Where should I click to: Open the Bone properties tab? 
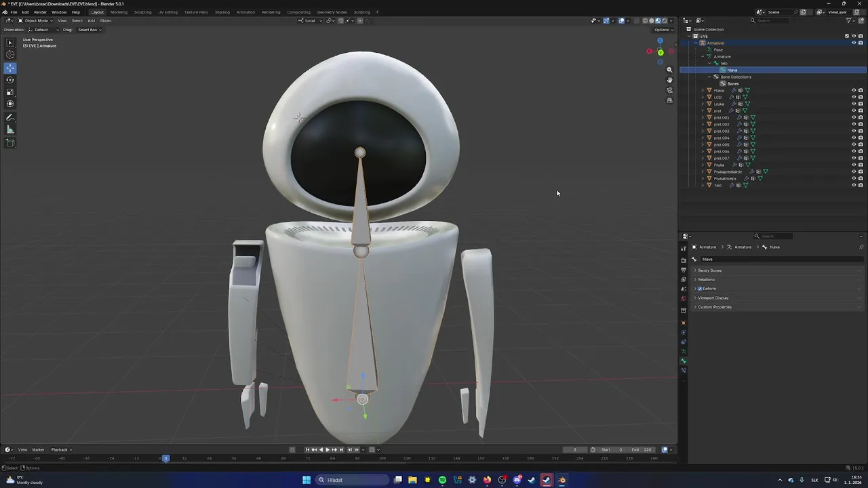click(x=684, y=361)
